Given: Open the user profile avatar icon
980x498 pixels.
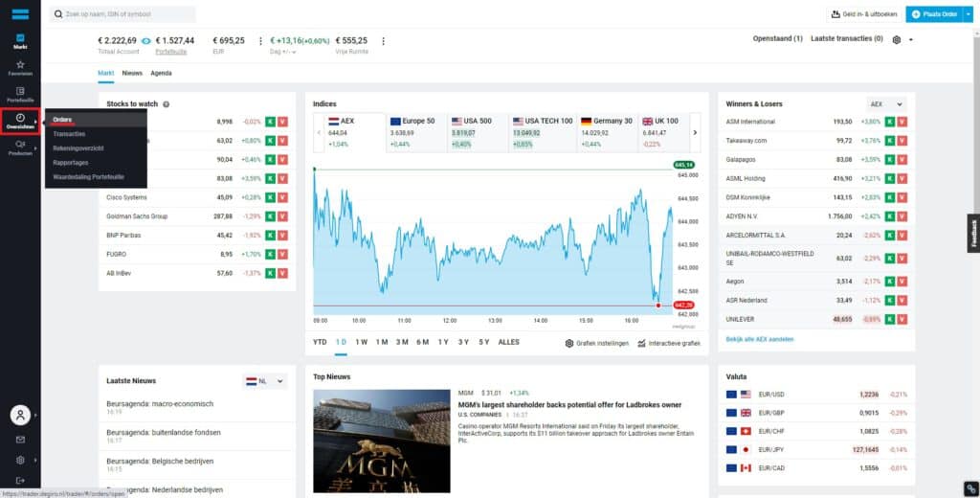Looking at the screenshot, I should (x=20, y=415).
